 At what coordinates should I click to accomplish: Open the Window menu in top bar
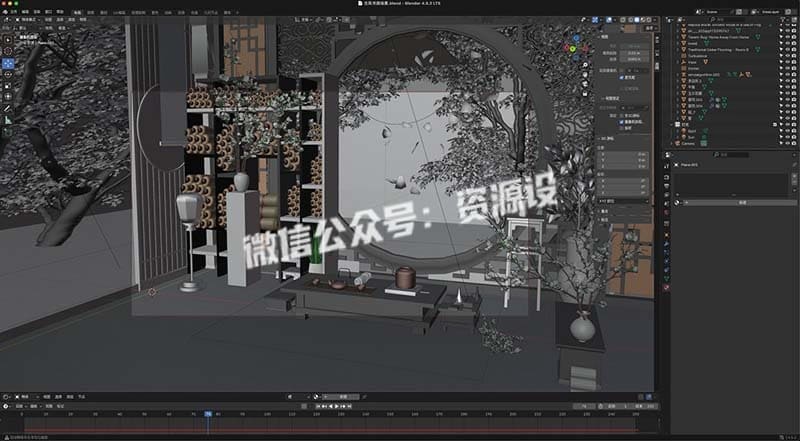click(x=49, y=12)
